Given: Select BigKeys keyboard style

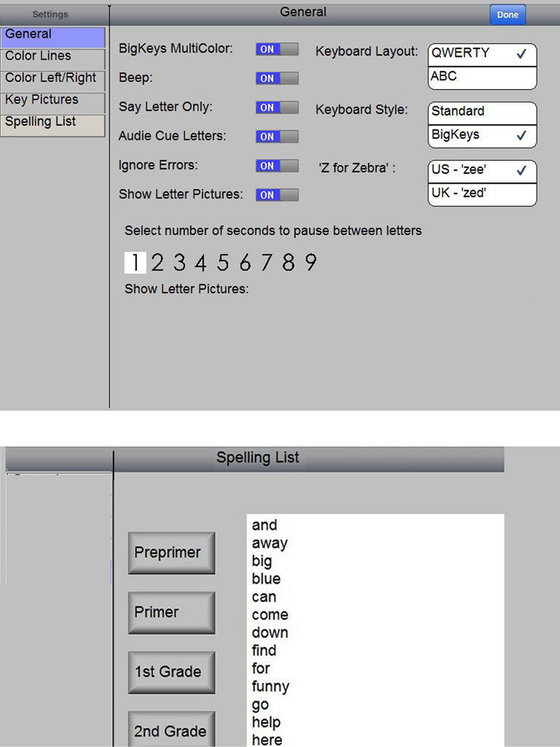Looking at the screenshot, I should click(x=482, y=136).
